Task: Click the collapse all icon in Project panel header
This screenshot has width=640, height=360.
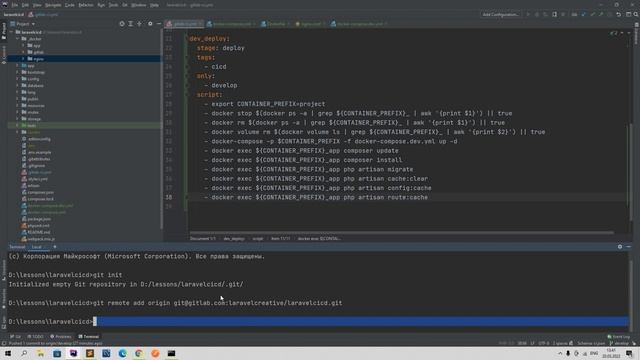Action: (140, 24)
